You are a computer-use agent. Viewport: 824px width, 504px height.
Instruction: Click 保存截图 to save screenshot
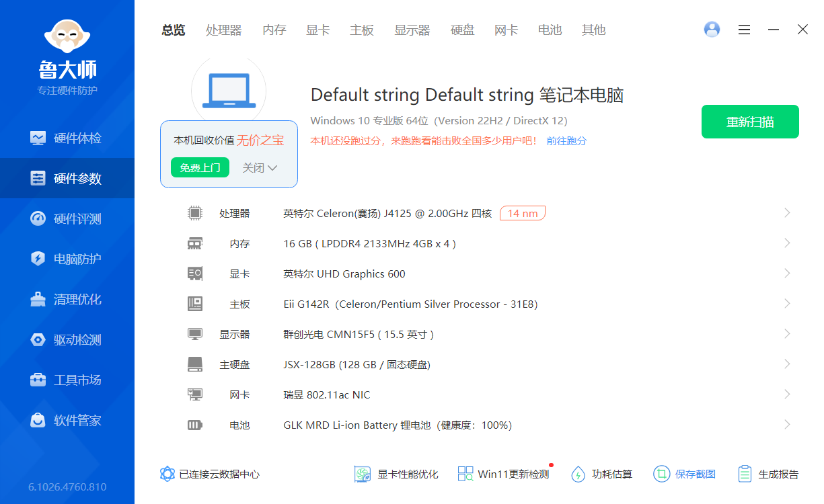pyautogui.click(x=684, y=474)
